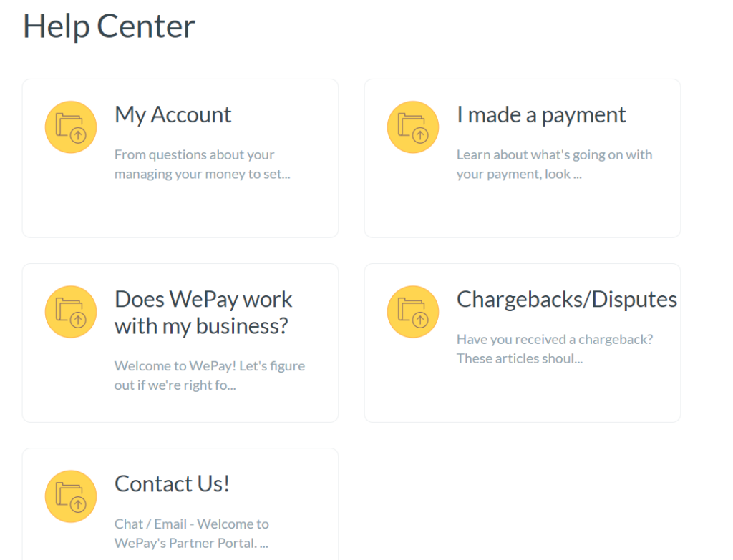The width and height of the screenshot is (733, 560).
Task: Open the "I made a payment" category
Action: click(541, 114)
